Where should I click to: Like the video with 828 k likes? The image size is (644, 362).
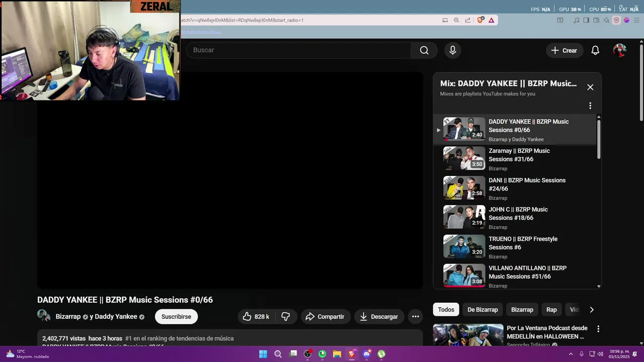pos(256,317)
